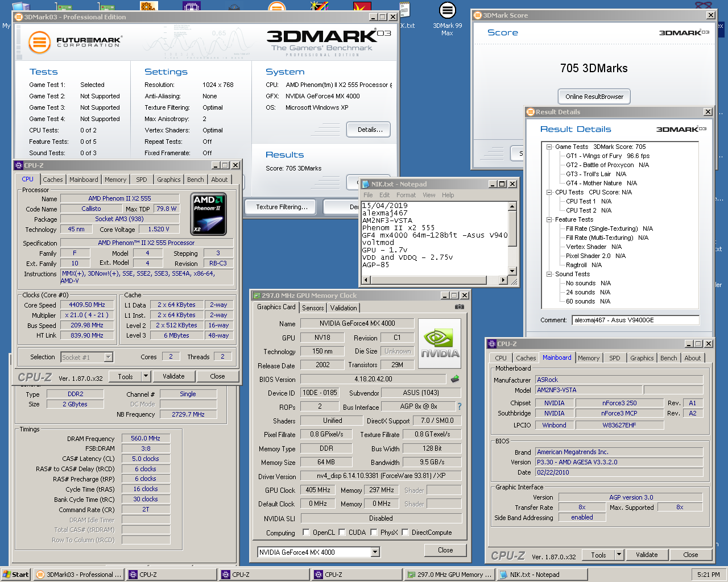The image size is (728, 582).
Task: Enable the CUDA checkbox in GPU-Z
Action: coord(342,533)
